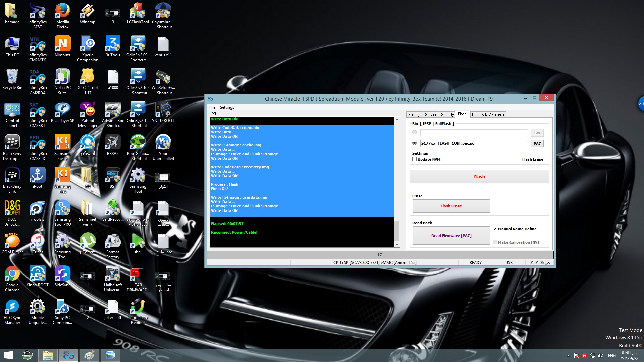Click the log scrollbar up arrow

(x=397, y=120)
